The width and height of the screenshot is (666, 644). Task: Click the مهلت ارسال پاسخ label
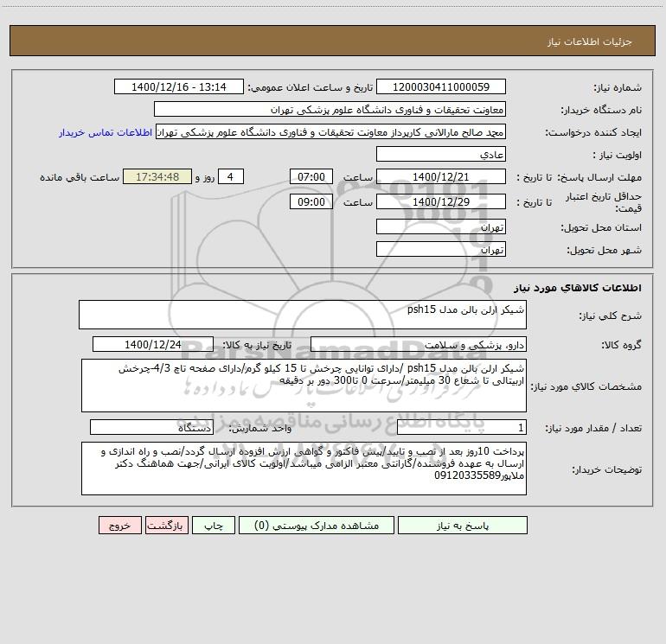coord(599,177)
